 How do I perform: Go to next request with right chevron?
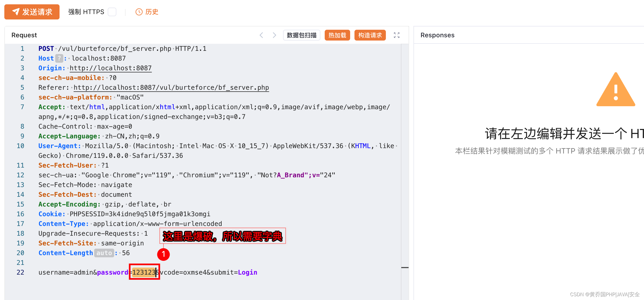(x=274, y=35)
